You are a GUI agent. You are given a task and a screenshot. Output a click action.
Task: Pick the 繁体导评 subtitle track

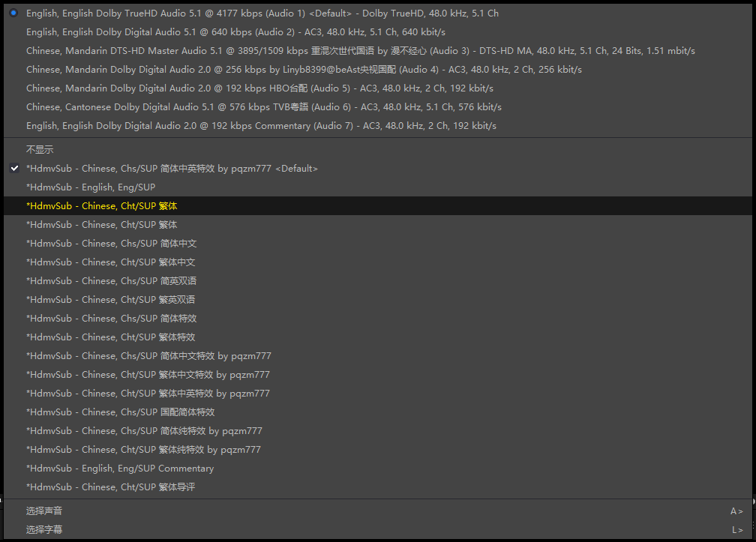click(x=111, y=487)
